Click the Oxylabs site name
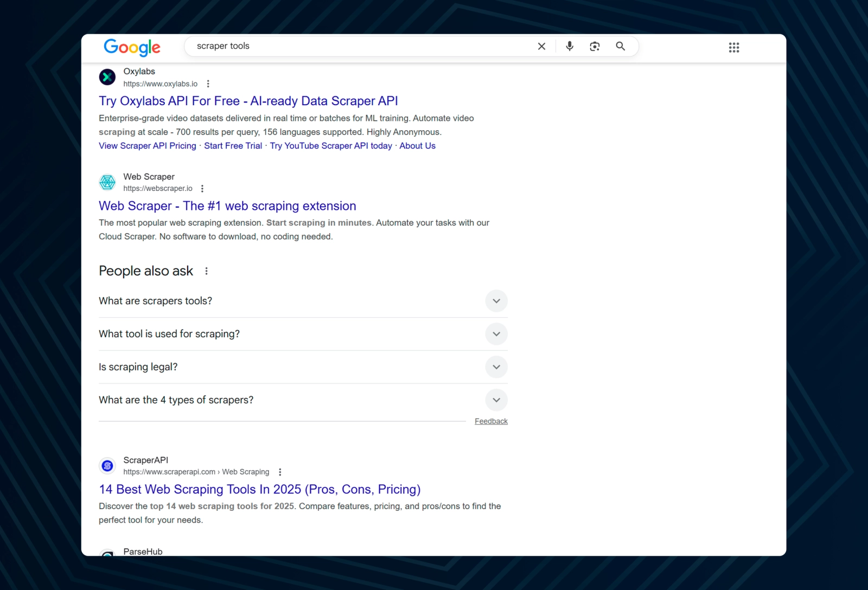 [x=139, y=72]
